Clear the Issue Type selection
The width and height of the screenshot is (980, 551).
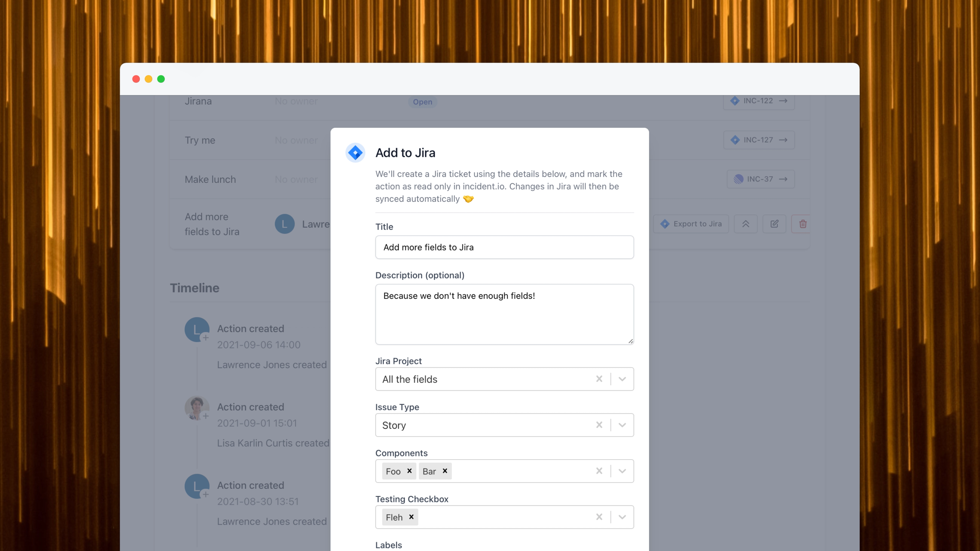pos(599,425)
